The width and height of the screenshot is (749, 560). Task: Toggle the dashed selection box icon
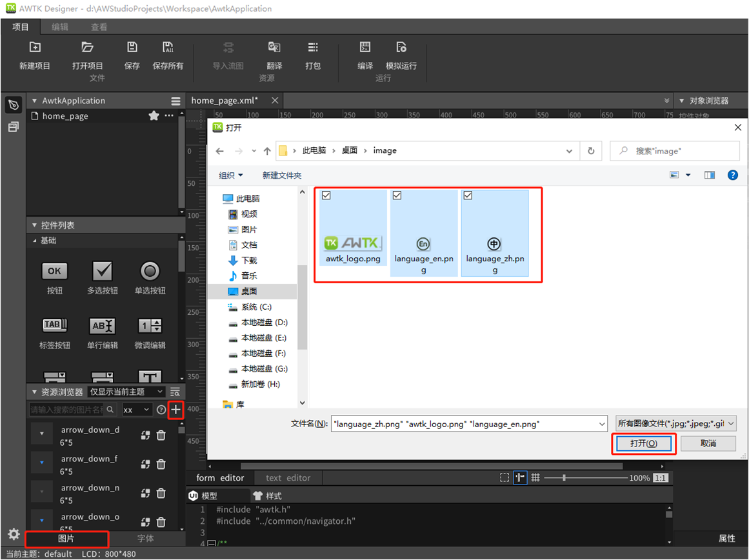504,477
